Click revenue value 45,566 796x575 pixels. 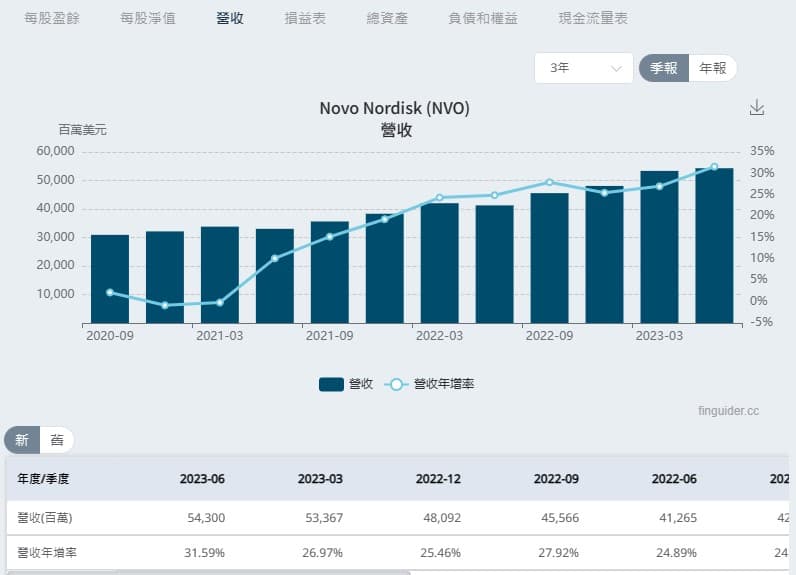[x=560, y=518]
